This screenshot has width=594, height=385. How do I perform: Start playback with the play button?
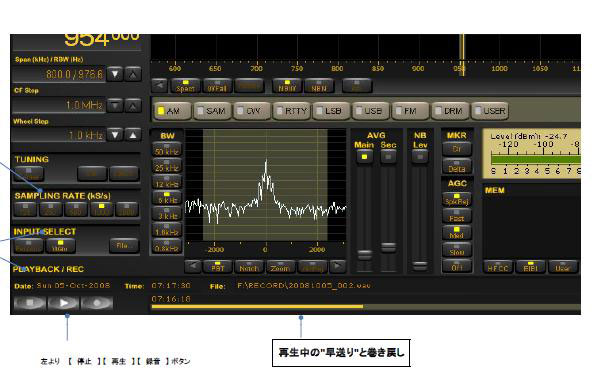click(x=64, y=303)
